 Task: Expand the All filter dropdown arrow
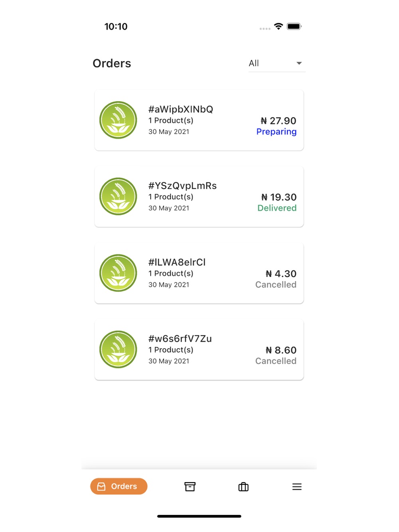[299, 63]
